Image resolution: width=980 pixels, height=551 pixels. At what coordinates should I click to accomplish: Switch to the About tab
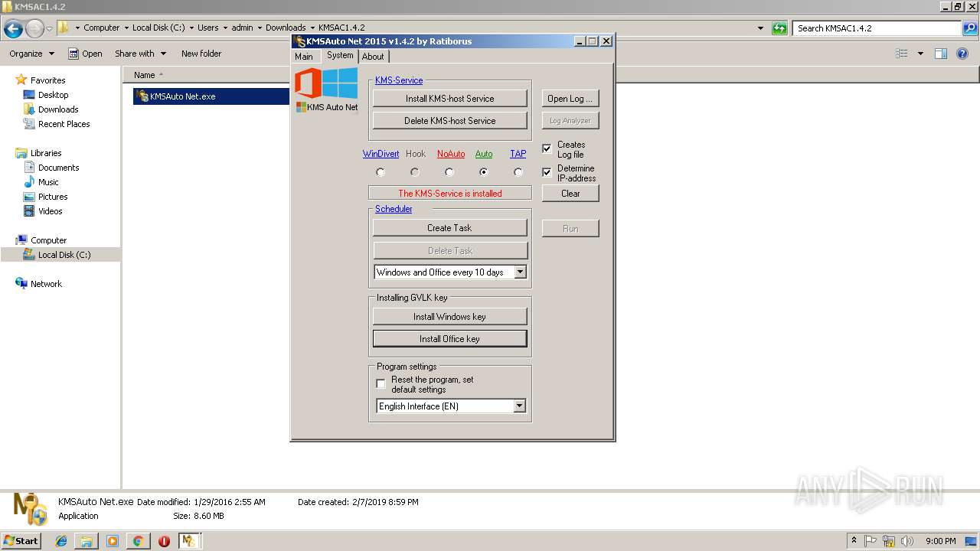pyautogui.click(x=373, y=57)
